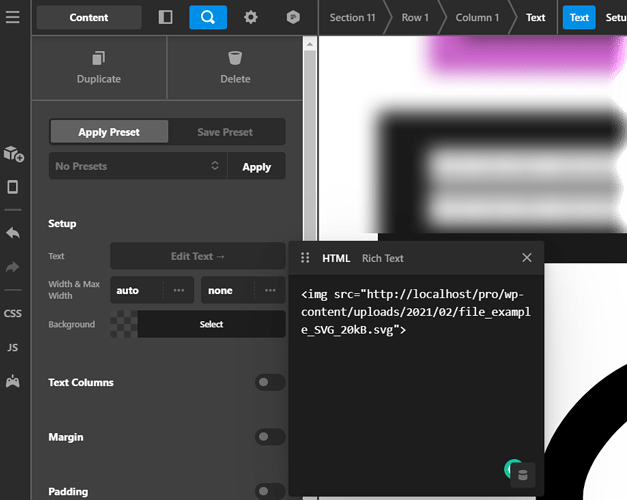Click the layout panel icon
The image size is (627, 500).
166,18
